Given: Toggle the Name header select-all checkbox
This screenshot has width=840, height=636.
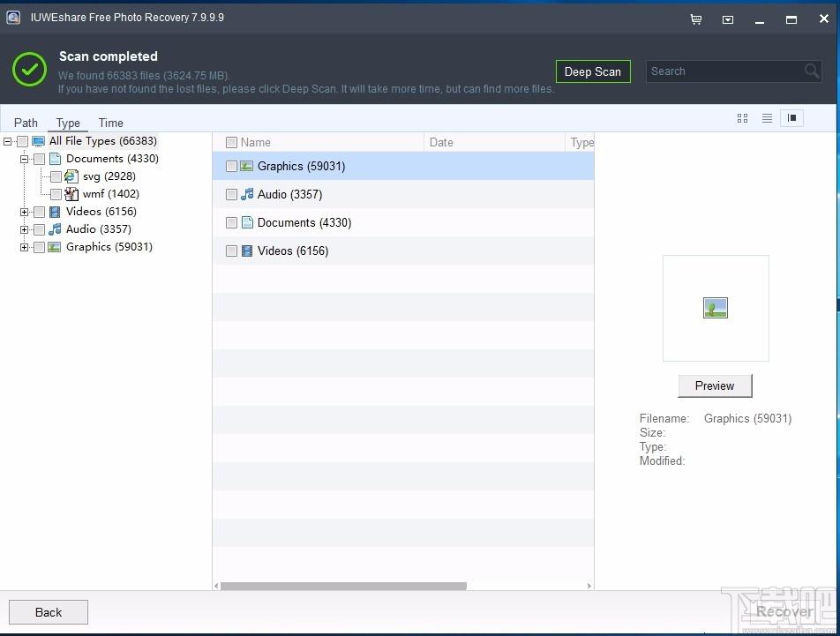Looking at the screenshot, I should tap(231, 142).
